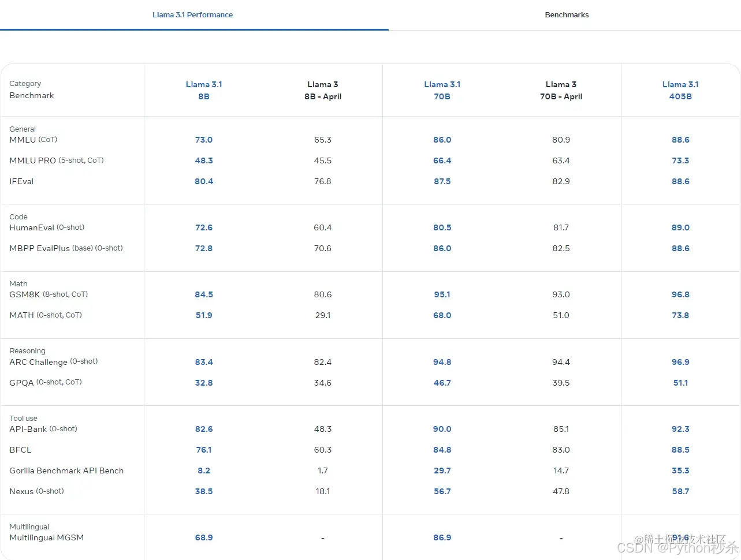
Task: Click the 76.8 IFEval score
Action: pyautogui.click(x=323, y=181)
